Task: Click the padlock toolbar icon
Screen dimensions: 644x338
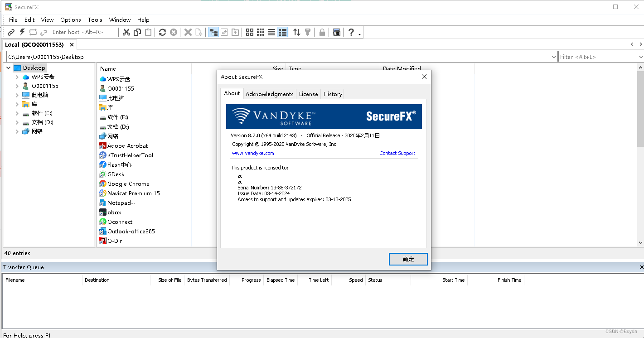Action: tap(322, 32)
